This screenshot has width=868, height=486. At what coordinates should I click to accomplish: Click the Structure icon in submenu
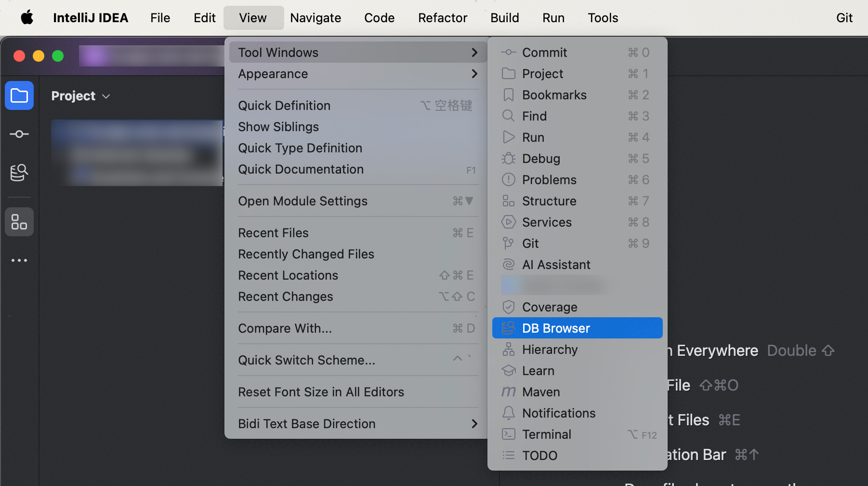coord(508,201)
